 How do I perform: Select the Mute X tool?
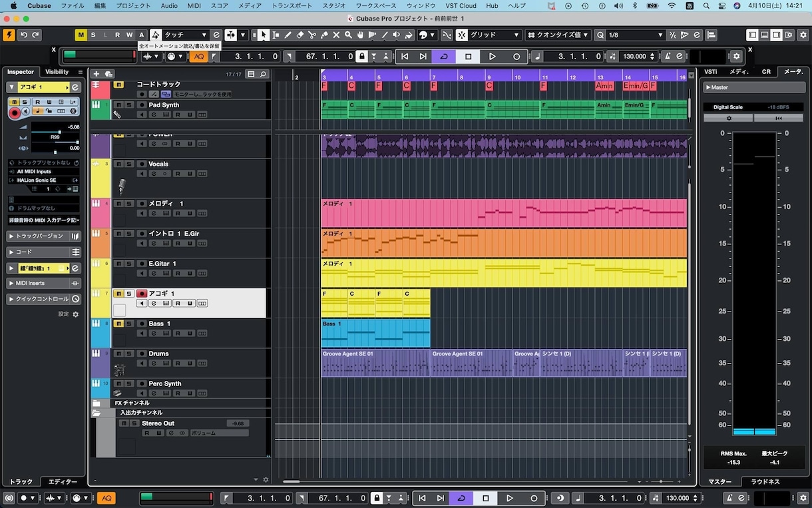(x=336, y=35)
